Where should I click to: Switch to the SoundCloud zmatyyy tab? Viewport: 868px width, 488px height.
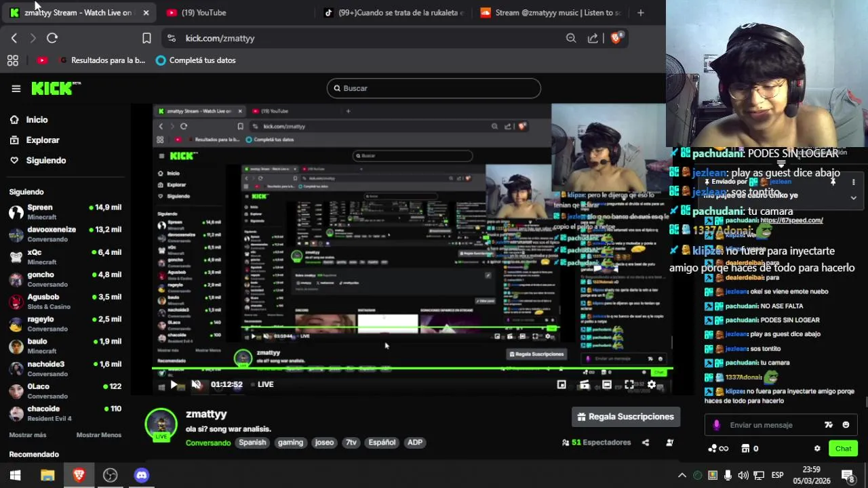550,12
